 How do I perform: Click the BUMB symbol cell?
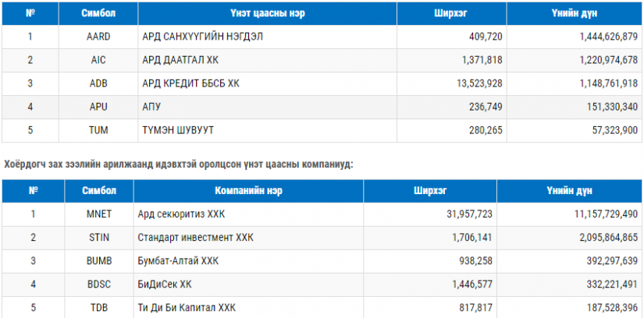pos(99,261)
